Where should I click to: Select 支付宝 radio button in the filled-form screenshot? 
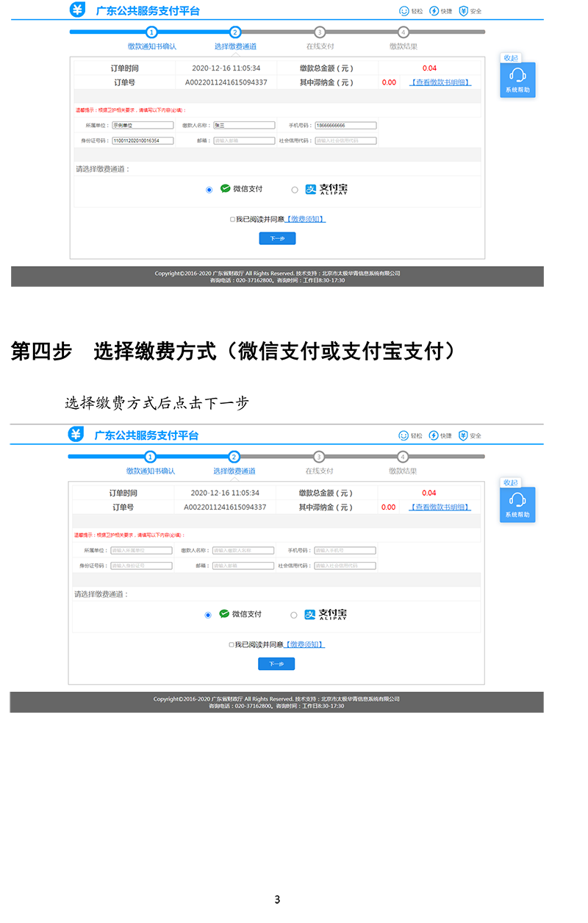coord(295,190)
